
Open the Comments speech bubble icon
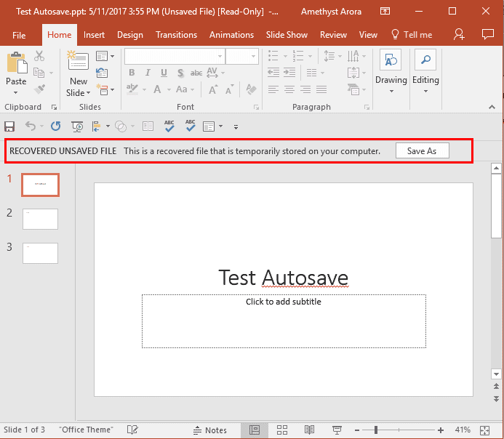[x=487, y=34]
